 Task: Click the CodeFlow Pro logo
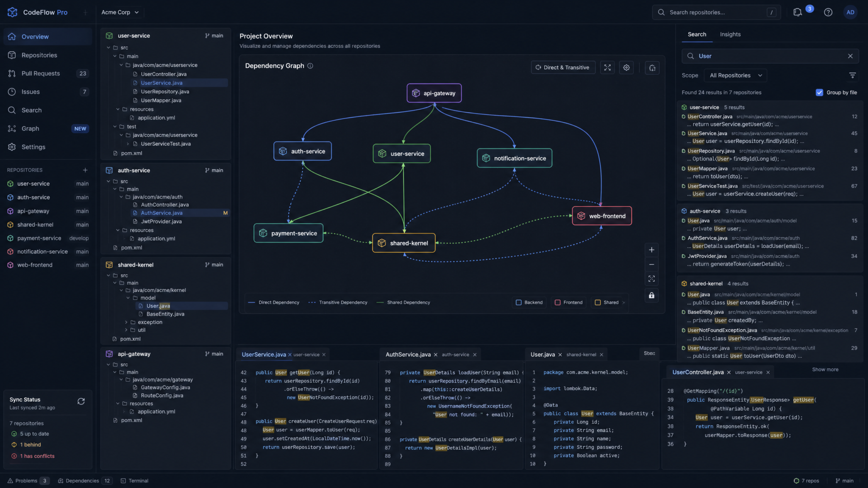pyautogui.click(x=37, y=12)
